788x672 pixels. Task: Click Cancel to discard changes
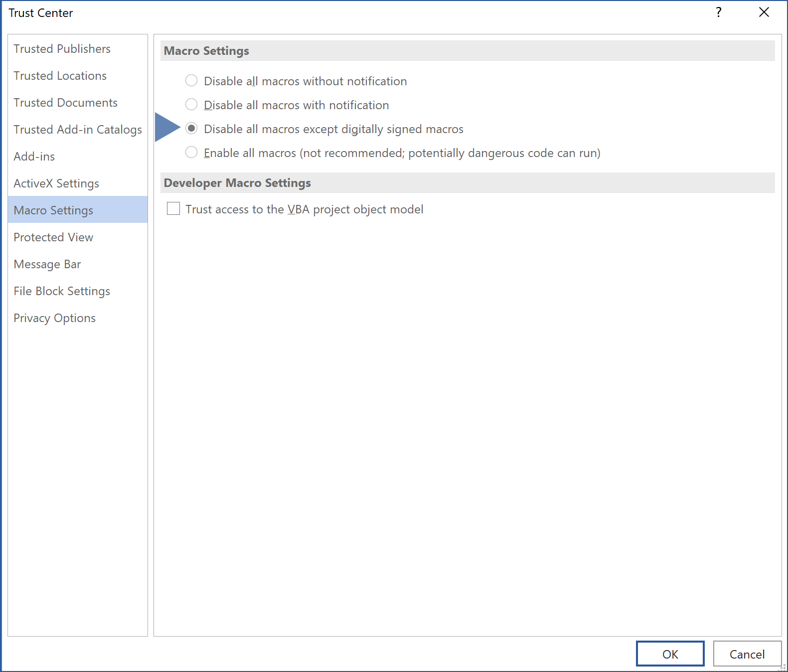pos(747,654)
